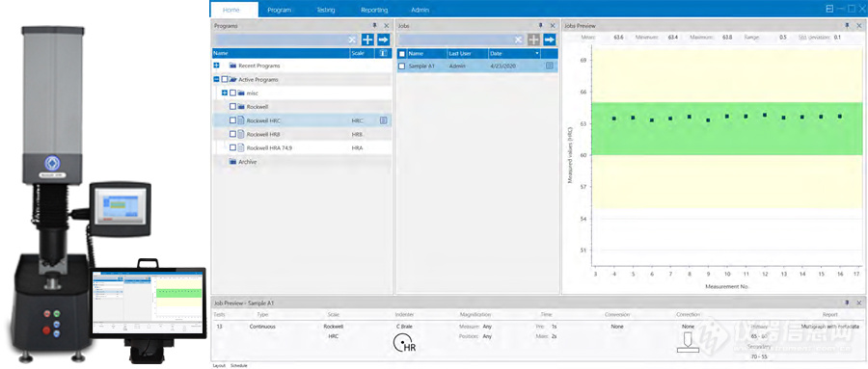Check the Rockwell HRC program checkbox
This screenshot has height=369, width=868.
click(233, 120)
